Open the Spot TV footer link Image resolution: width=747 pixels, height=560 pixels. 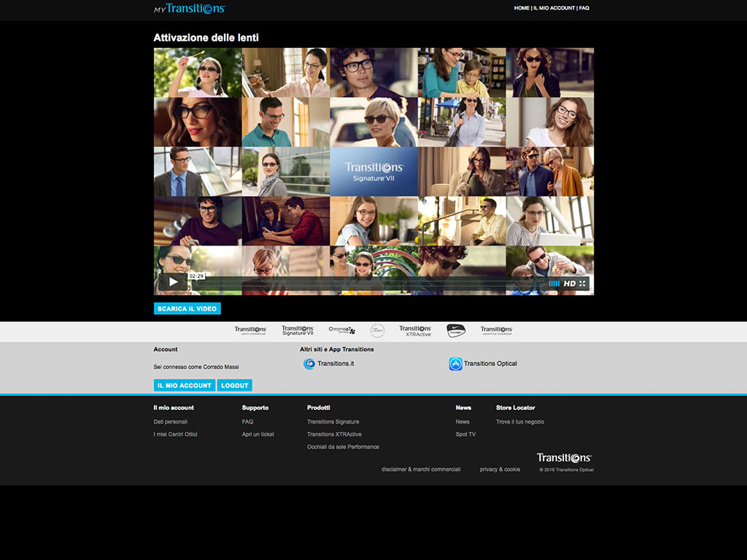465,435
